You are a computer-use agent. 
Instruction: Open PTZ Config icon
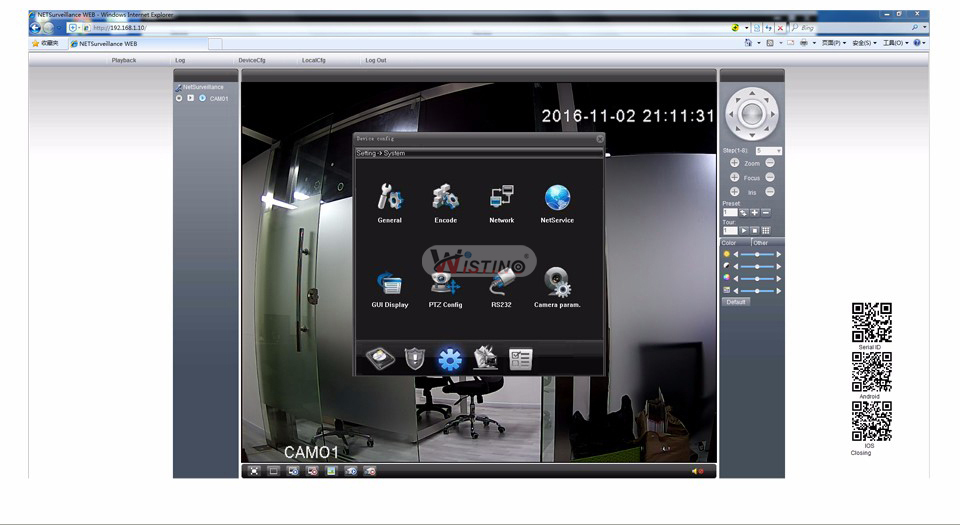coord(445,284)
